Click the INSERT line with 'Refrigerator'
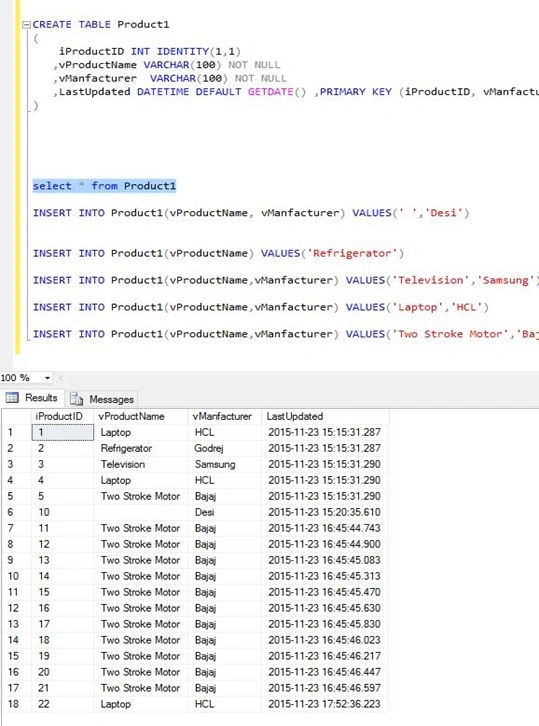Image resolution: width=539 pixels, height=726 pixels. click(218, 254)
